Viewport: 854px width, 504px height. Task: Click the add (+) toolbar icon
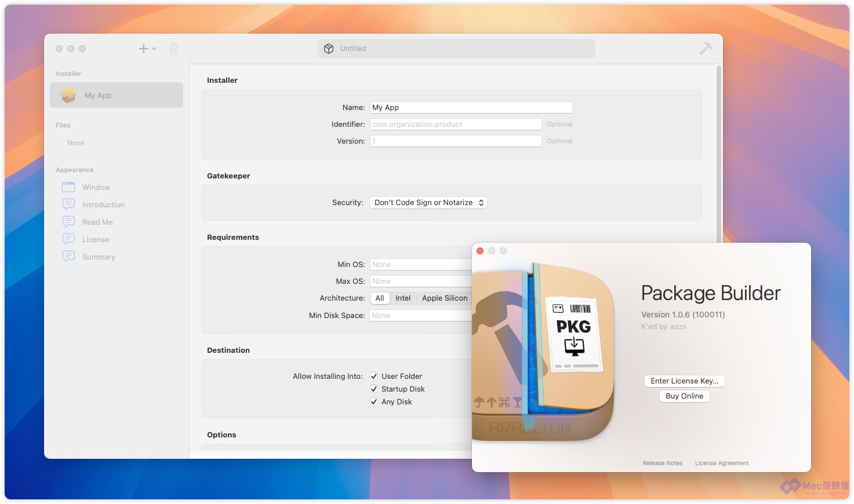pyautogui.click(x=143, y=49)
